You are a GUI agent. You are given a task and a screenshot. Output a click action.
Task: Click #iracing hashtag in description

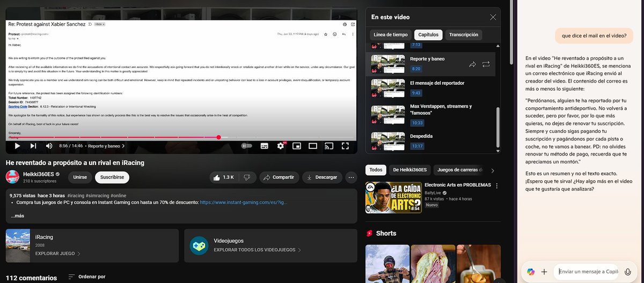tap(75, 196)
